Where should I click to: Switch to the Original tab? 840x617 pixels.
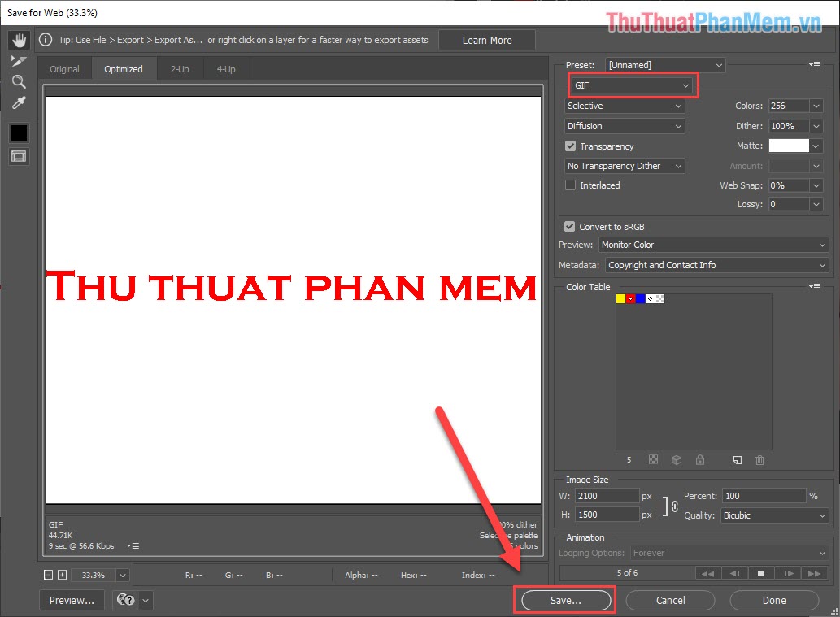tap(64, 69)
